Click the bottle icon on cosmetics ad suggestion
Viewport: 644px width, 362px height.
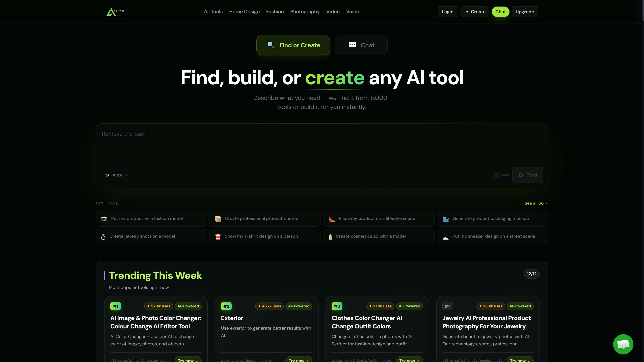click(x=330, y=237)
